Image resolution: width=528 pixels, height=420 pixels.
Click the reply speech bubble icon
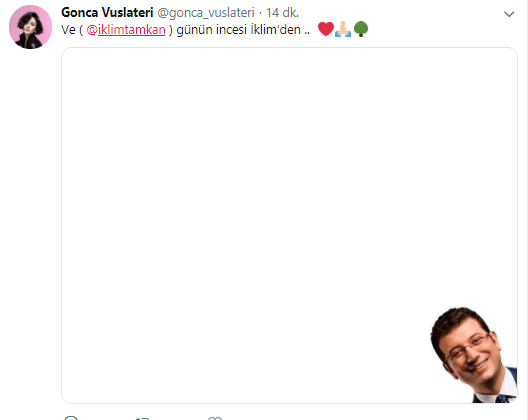pyautogui.click(x=71, y=418)
